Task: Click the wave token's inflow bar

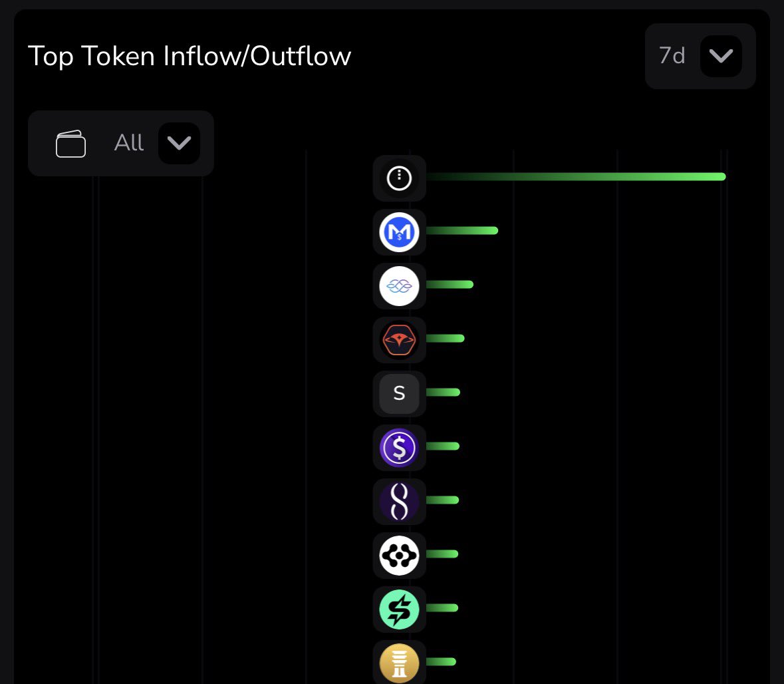Action: (x=450, y=285)
